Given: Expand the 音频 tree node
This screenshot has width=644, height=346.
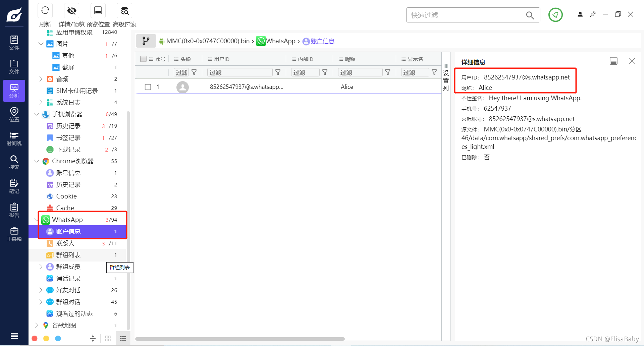Looking at the screenshot, I should coord(41,79).
